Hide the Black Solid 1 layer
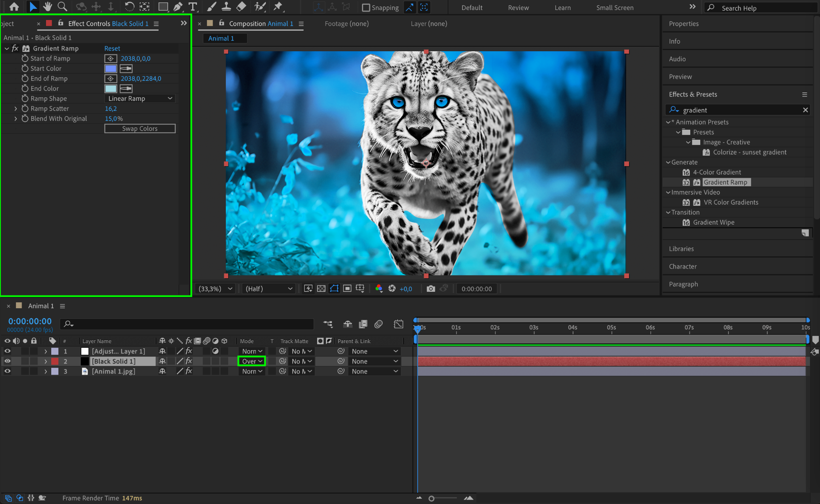The height and width of the screenshot is (504, 820). tap(7, 361)
